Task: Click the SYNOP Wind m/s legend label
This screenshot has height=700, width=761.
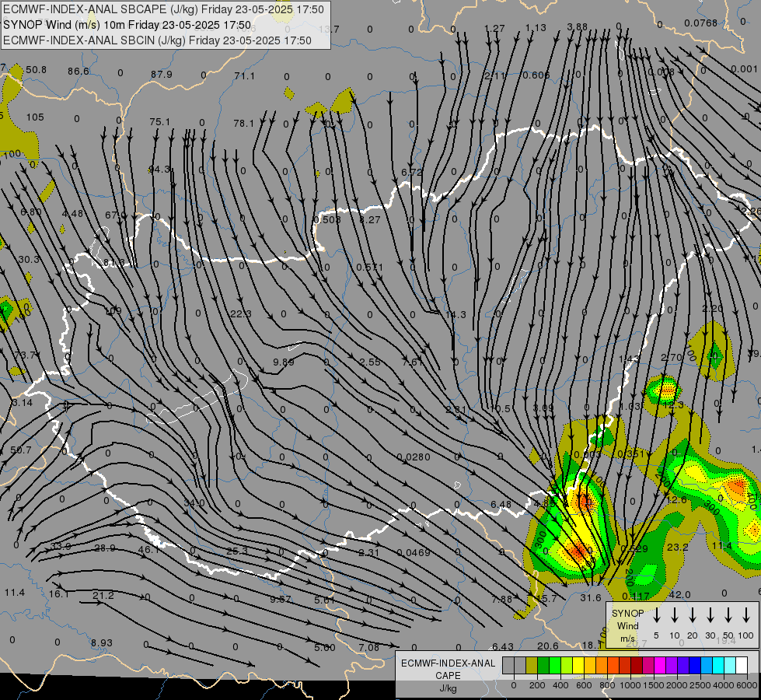Action: tap(627, 625)
